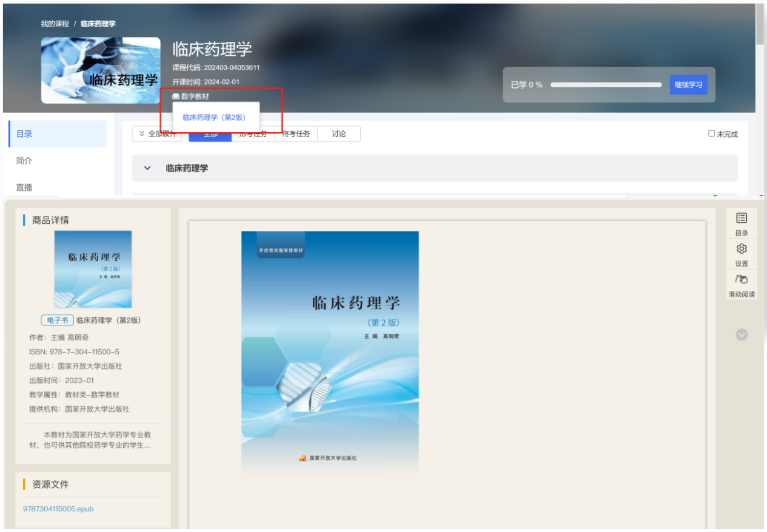The height and width of the screenshot is (532, 767).
Task: Collapse the 临床药理学 section chevron
Action: tap(147, 168)
